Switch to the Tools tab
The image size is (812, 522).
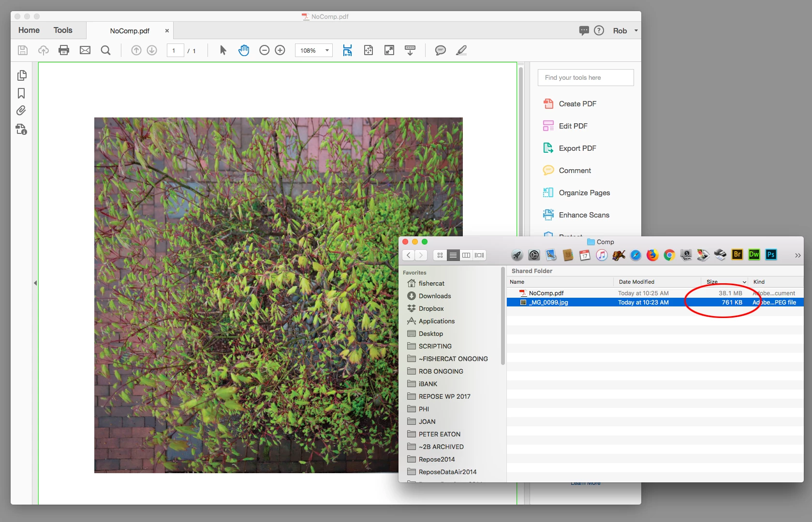(63, 30)
